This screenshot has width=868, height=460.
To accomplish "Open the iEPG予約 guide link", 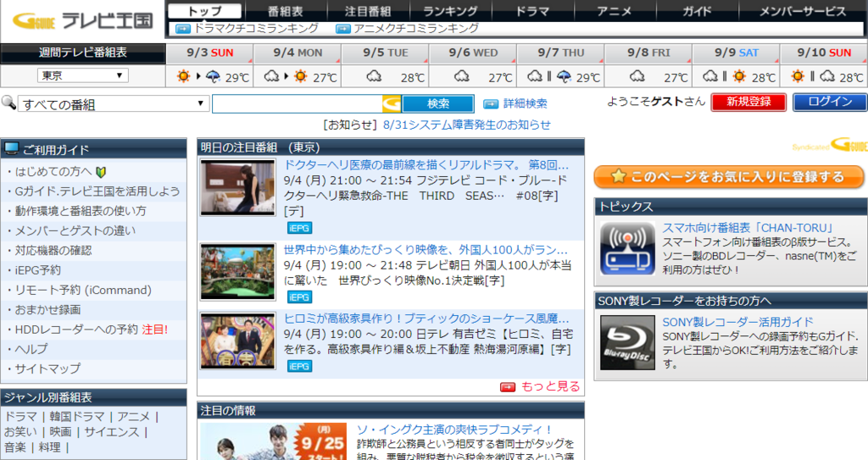I will (37, 270).
